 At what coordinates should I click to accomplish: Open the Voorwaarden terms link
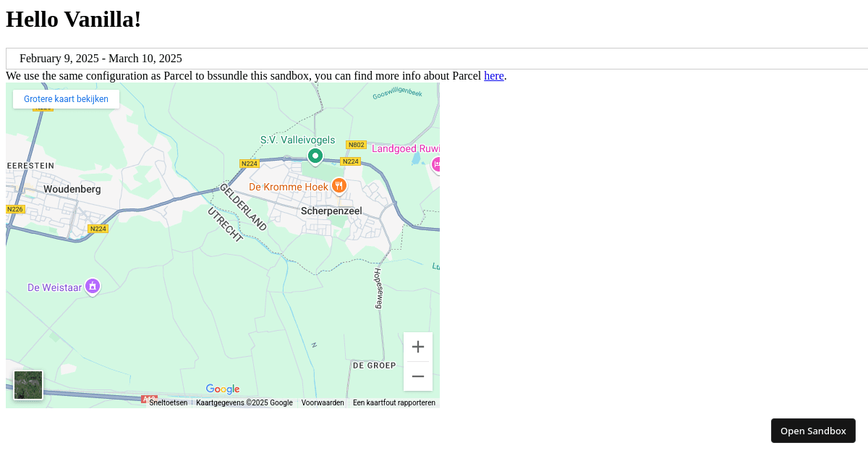tap(323, 403)
